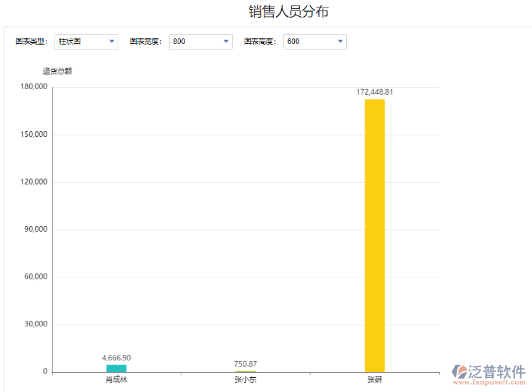Screen dimensions: 532x392
Task: Click the 退货总额 axis title
Action: point(58,71)
